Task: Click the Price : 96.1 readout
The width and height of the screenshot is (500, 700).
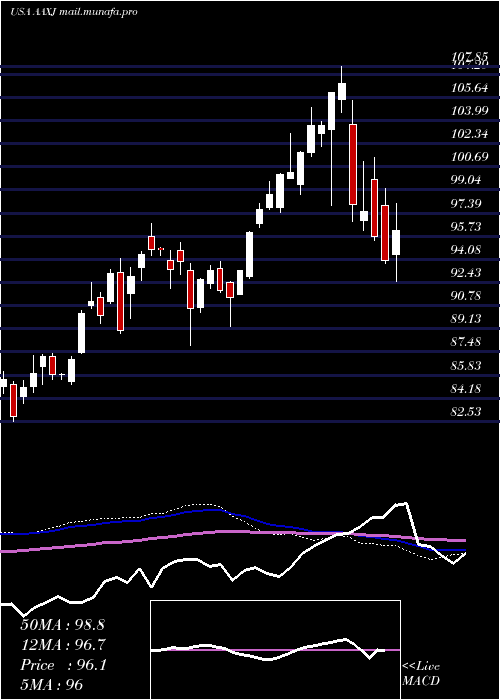Action: click(63, 665)
